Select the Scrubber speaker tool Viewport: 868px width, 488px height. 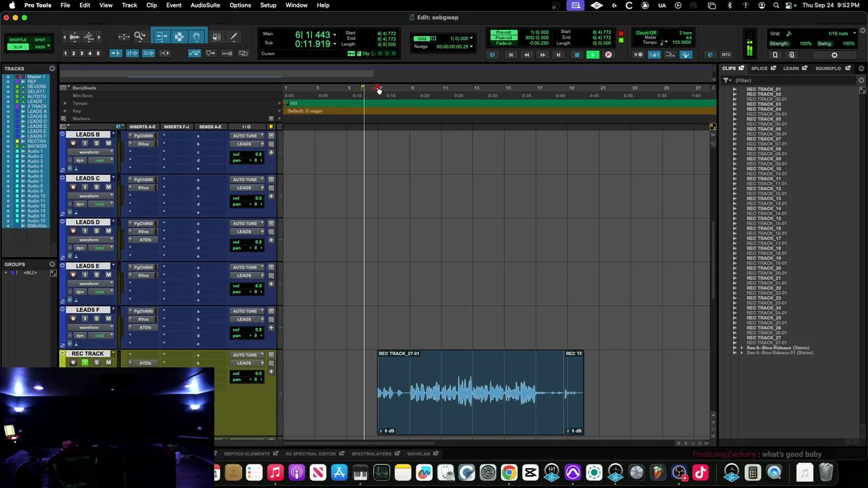tap(216, 37)
